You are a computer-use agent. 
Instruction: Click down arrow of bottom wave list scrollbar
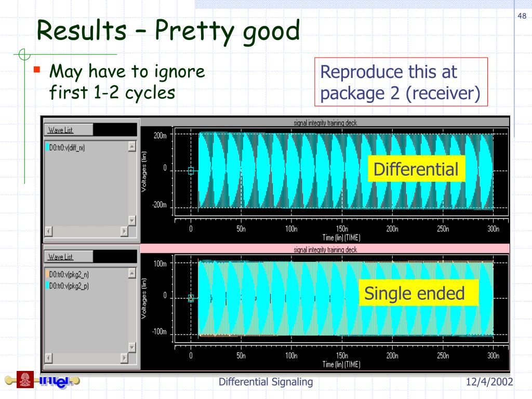(132, 347)
